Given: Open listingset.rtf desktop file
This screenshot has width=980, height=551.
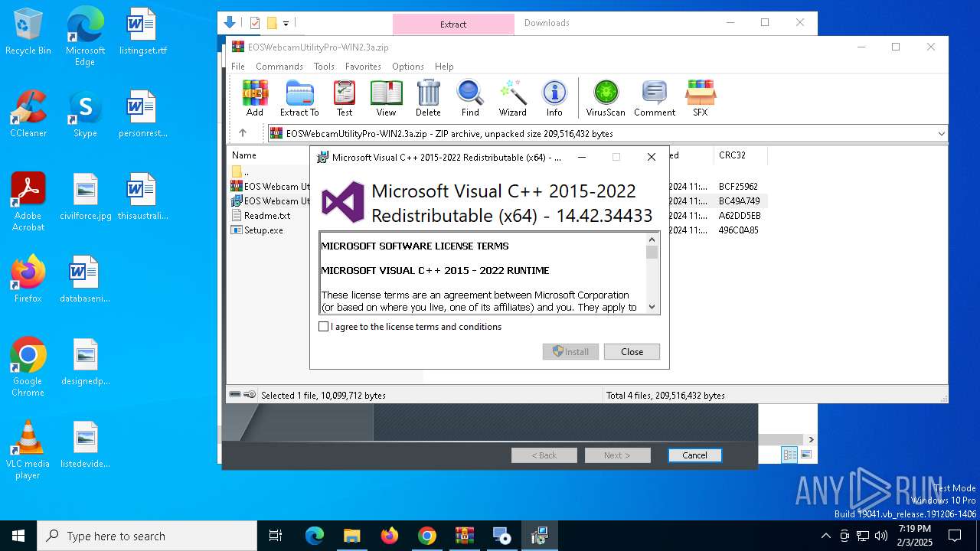Looking at the screenshot, I should [142, 32].
